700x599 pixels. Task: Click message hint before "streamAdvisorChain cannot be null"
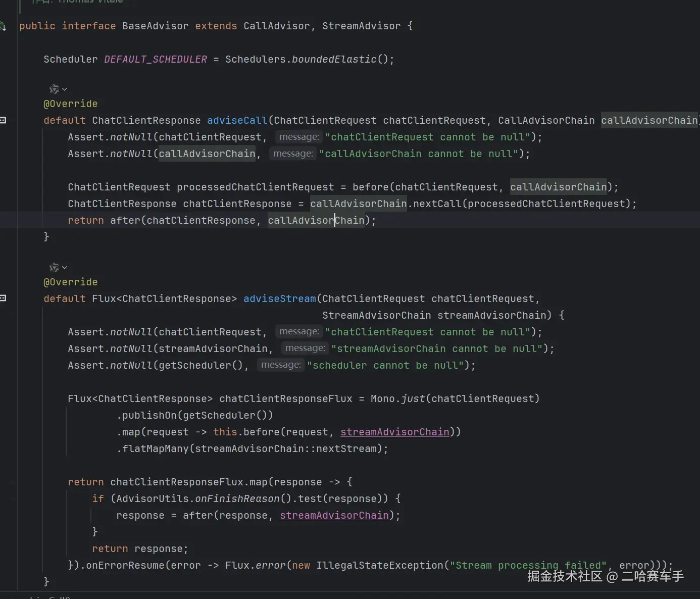[x=305, y=348]
